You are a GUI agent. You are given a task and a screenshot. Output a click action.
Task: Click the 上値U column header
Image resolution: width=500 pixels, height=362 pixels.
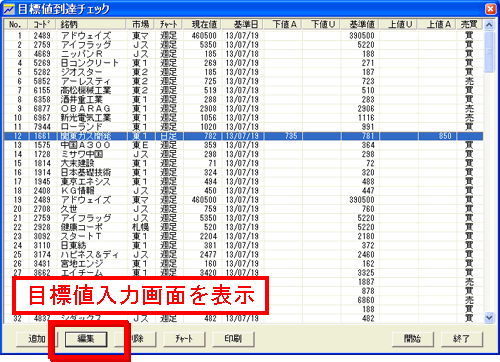coord(399,24)
